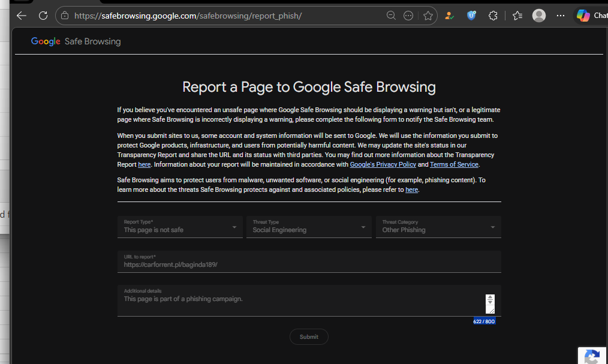Open the Extensions puzzle piece icon
The width and height of the screenshot is (608, 364).
tap(493, 16)
